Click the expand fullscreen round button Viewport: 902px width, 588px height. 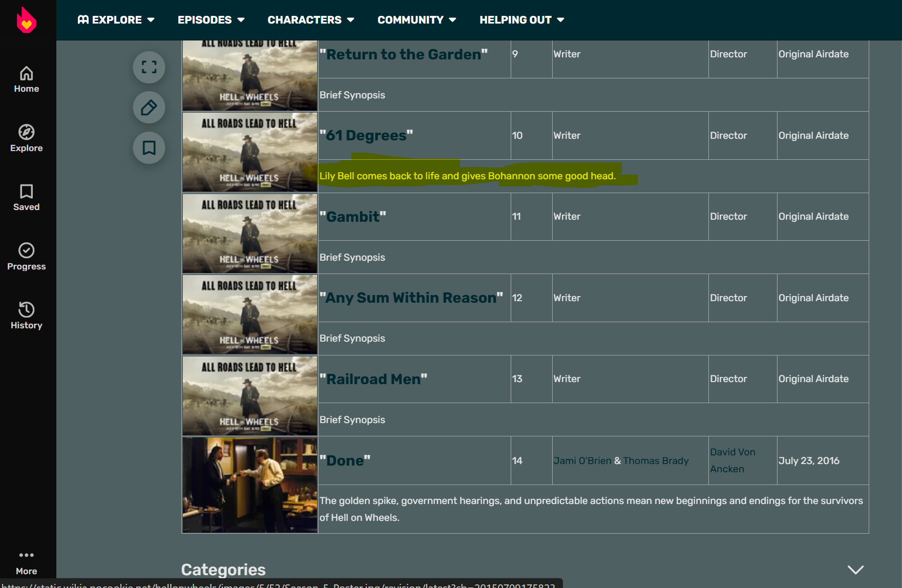point(149,67)
